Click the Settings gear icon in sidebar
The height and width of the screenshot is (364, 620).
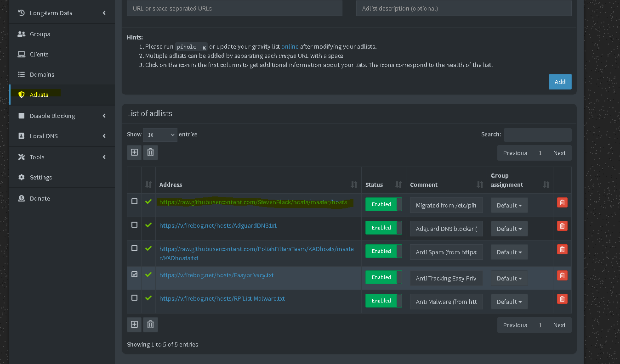click(21, 177)
